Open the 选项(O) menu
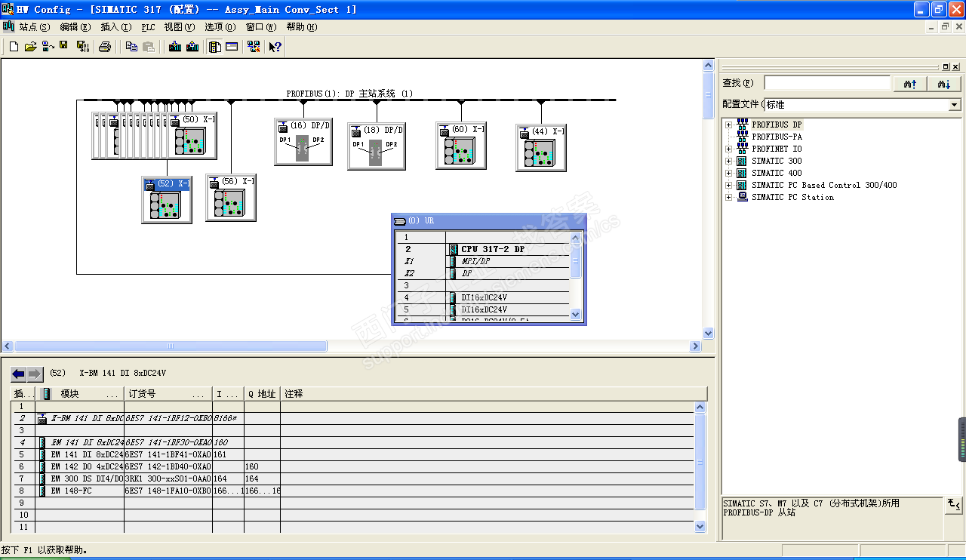The image size is (966, 560). (220, 26)
